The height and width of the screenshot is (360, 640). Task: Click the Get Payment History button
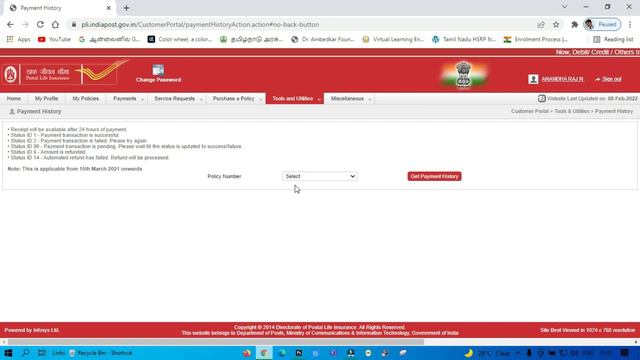pyautogui.click(x=434, y=176)
